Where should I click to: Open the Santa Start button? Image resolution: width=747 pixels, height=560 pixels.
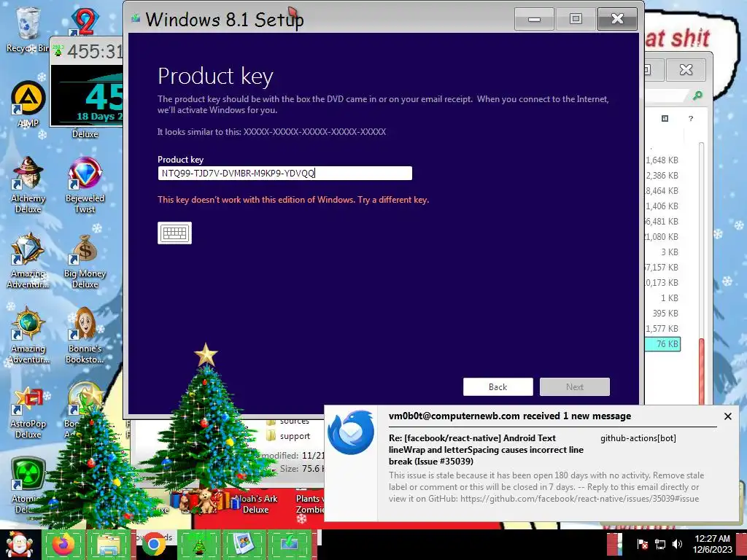click(19, 545)
